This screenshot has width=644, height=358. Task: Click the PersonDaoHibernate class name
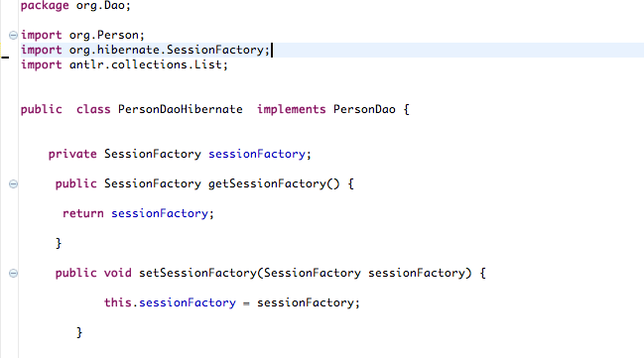point(181,110)
